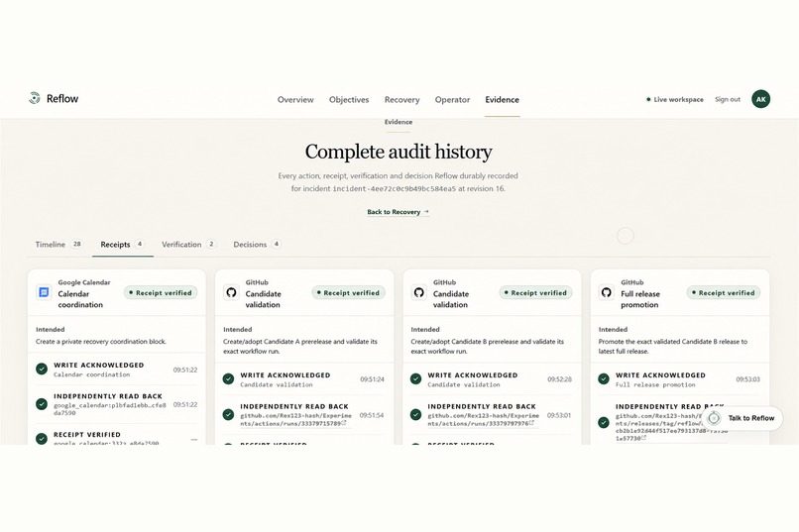Click the Google Calendar icon on Calendar coordination card
Image resolution: width=799 pixels, height=532 pixels.
tap(44, 292)
